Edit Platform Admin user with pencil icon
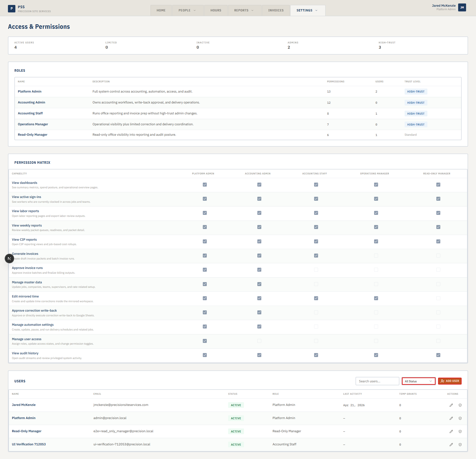This screenshot has width=476, height=459. 451,418
